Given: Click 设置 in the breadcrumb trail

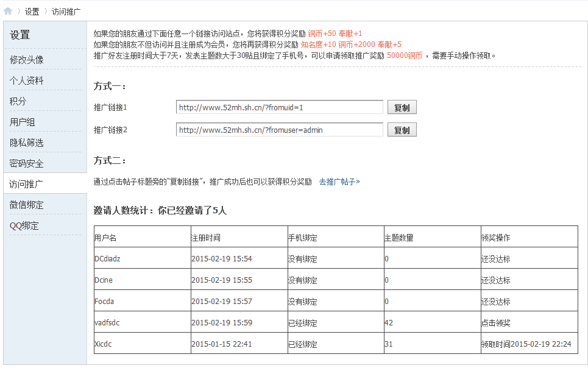Looking at the screenshot, I should (30, 11).
